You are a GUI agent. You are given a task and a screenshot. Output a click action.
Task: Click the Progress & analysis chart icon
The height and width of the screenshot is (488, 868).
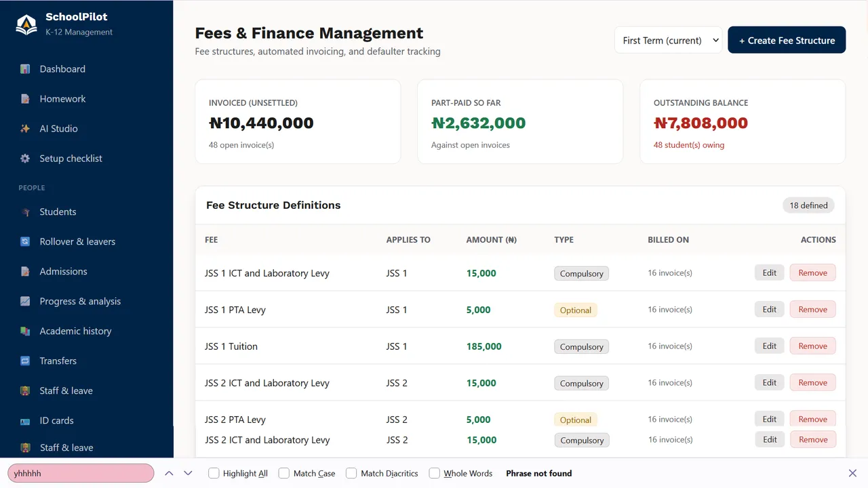click(x=25, y=302)
